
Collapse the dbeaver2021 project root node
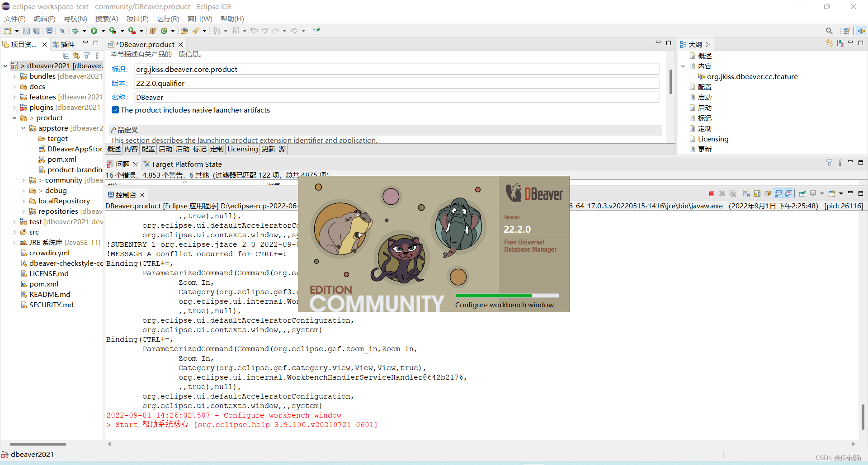(5, 66)
